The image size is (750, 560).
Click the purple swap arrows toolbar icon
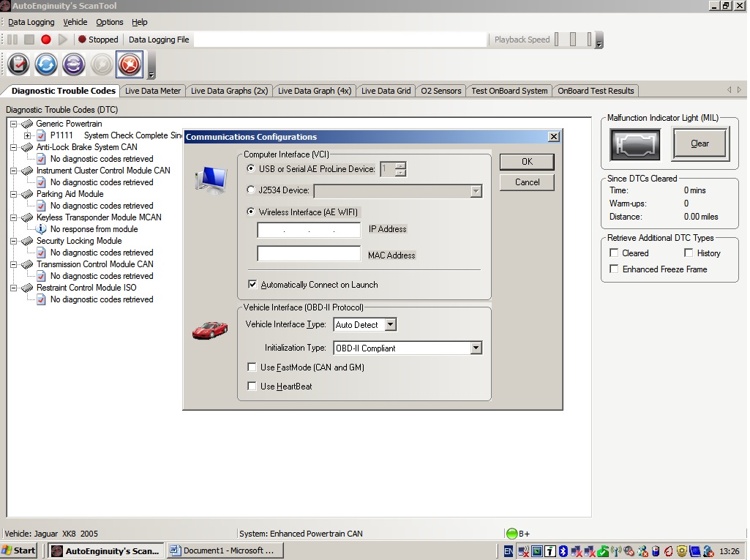(74, 64)
